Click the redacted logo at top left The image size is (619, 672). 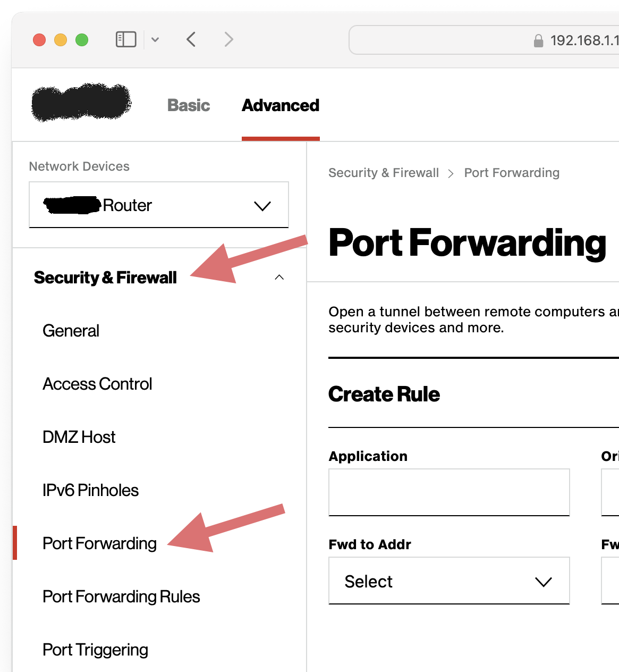coord(81,102)
